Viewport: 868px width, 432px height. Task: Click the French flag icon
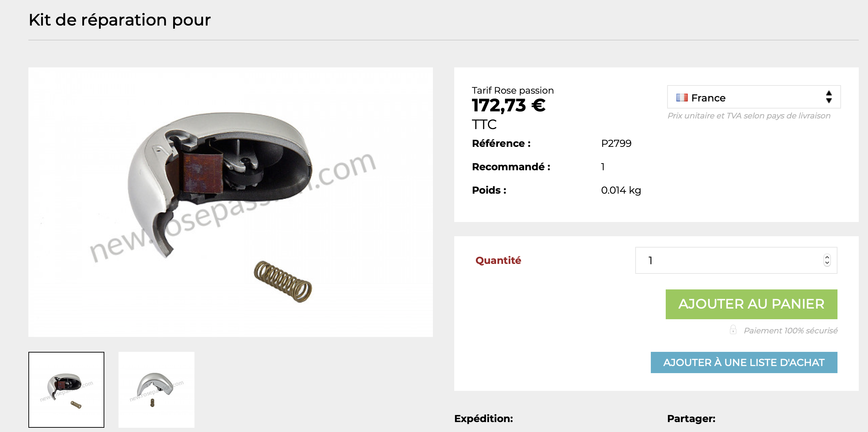click(682, 98)
